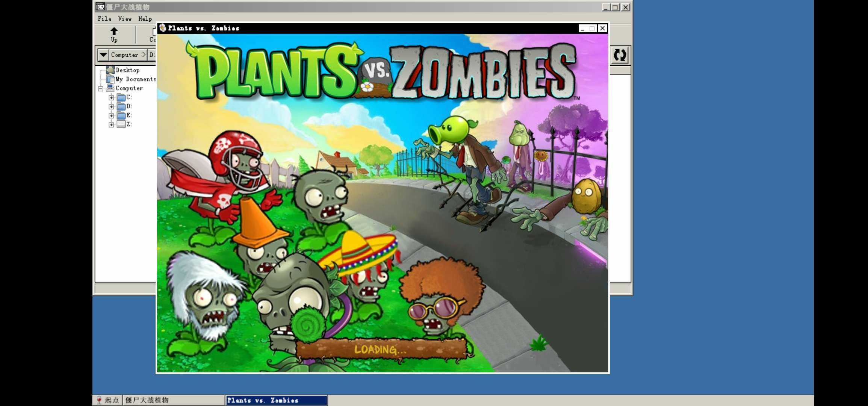Screen dimensions: 868x406
Task: Open the Help menu in file manager
Action: tap(145, 19)
